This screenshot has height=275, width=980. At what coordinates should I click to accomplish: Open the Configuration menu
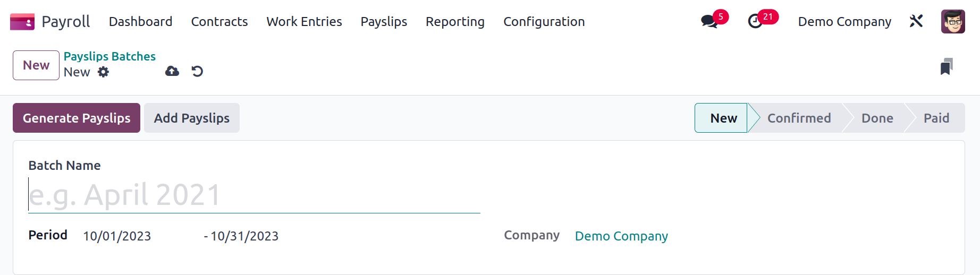coord(544,22)
